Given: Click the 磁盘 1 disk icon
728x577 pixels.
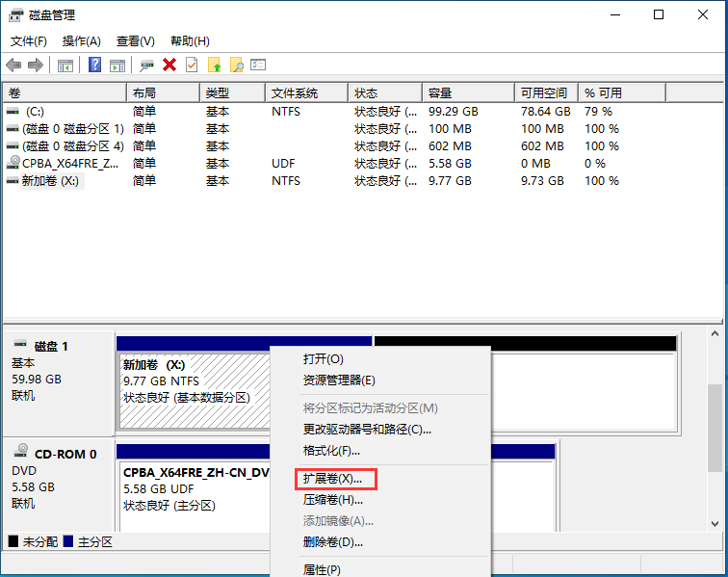Looking at the screenshot, I should (20, 344).
